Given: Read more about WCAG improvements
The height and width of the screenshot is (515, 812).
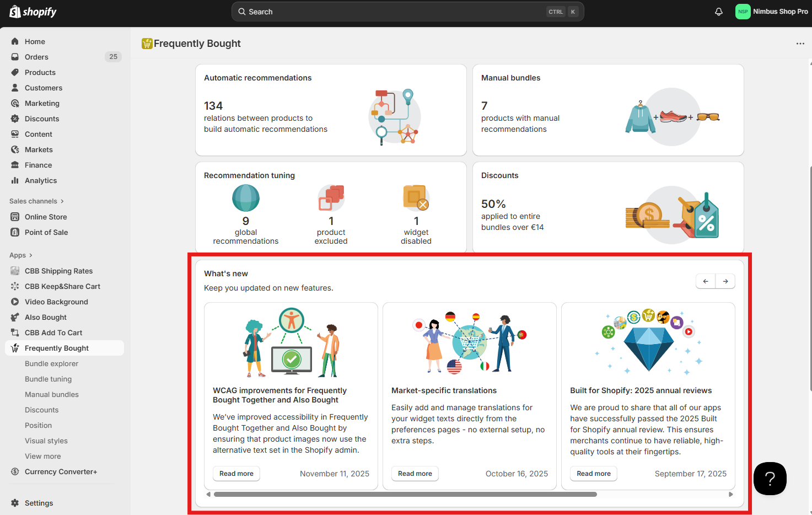Looking at the screenshot, I should (236, 474).
